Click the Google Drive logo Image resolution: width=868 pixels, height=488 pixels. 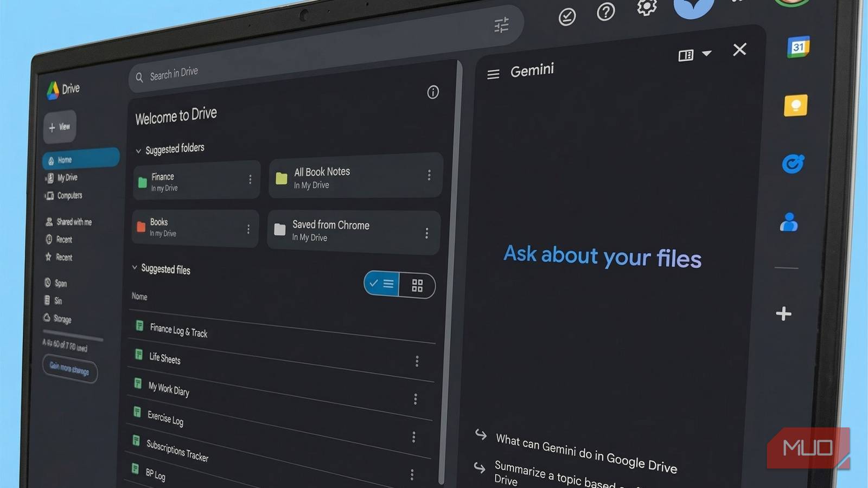(x=53, y=91)
